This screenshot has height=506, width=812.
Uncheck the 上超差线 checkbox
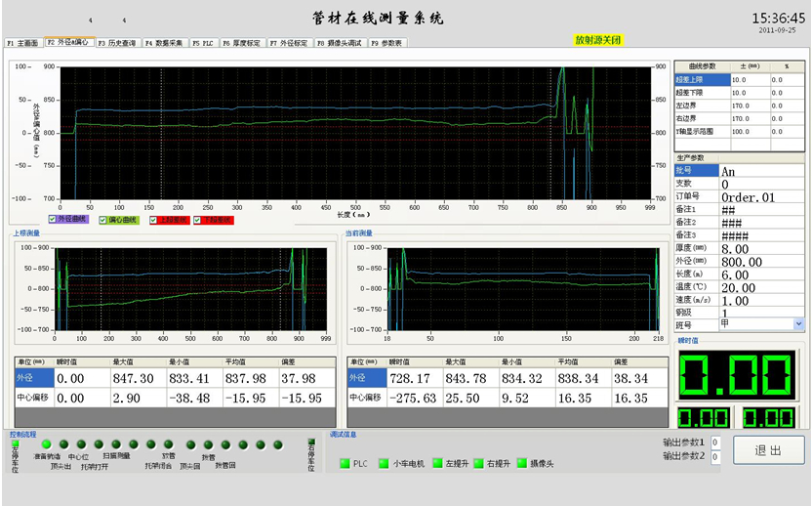click(x=153, y=220)
